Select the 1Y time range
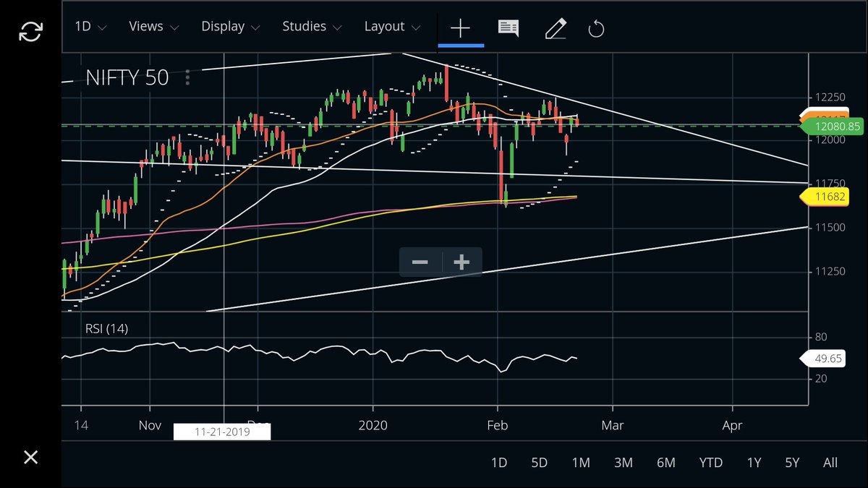This screenshot has width=868, height=488. (754, 463)
